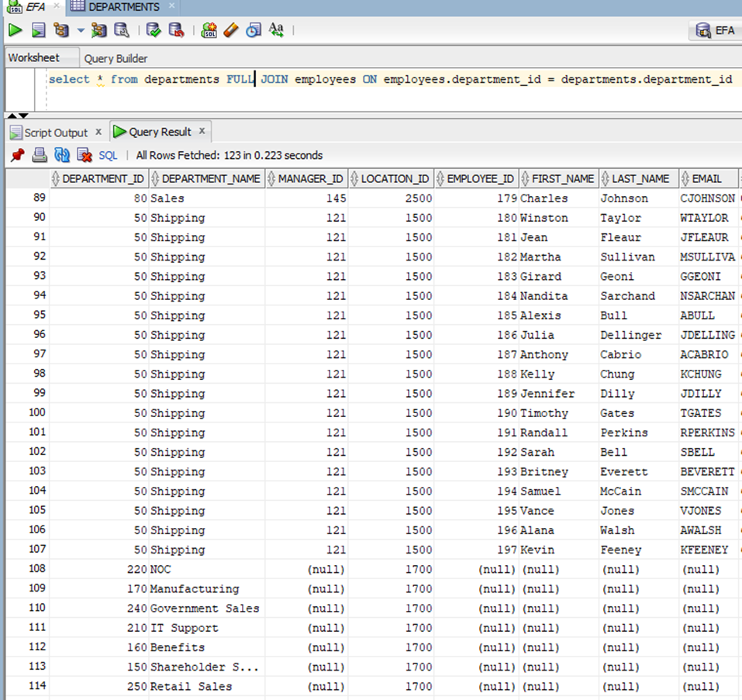Click the 'Dellinger' last name cell
Screen dimensions: 742x700
click(638, 335)
